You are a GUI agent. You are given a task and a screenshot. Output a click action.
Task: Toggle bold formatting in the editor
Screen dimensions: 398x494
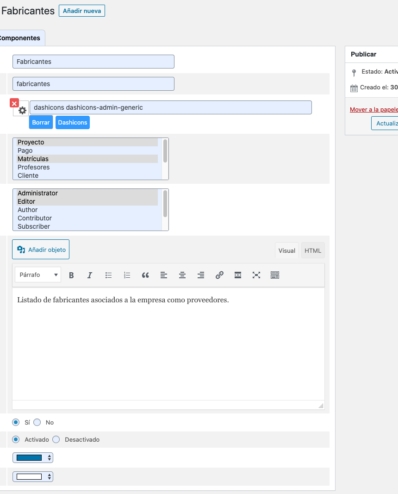coord(71,275)
